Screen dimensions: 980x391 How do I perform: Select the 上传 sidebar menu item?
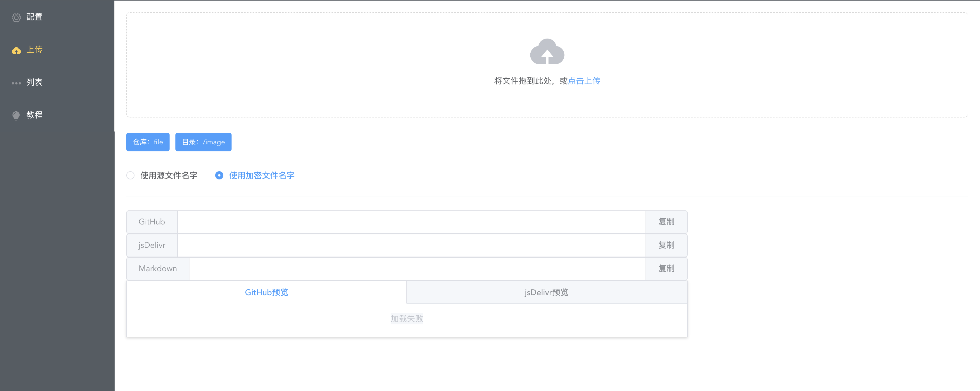click(x=57, y=50)
